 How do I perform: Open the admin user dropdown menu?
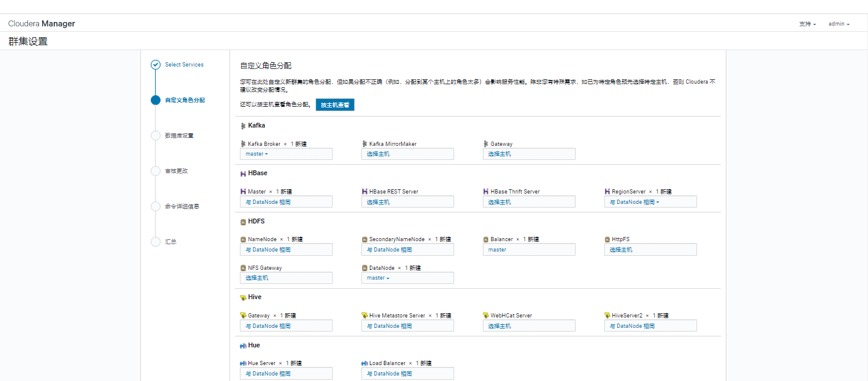point(839,24)
